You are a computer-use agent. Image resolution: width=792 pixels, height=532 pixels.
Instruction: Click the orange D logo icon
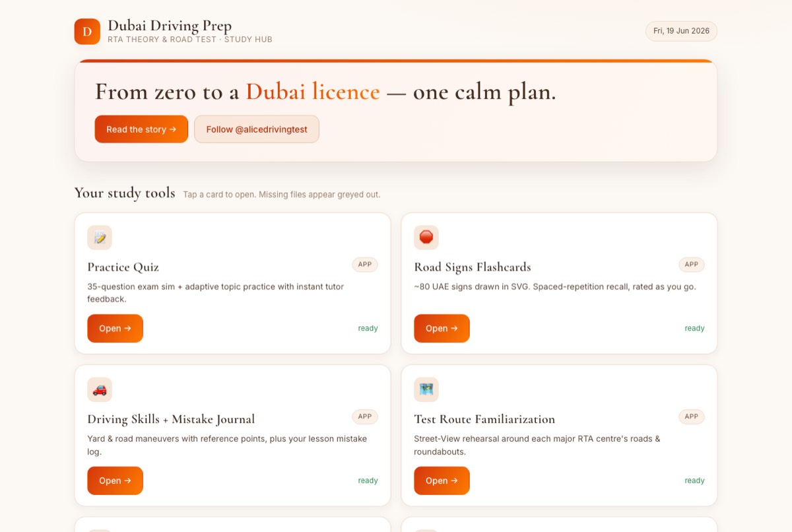(x=87, y=32)
